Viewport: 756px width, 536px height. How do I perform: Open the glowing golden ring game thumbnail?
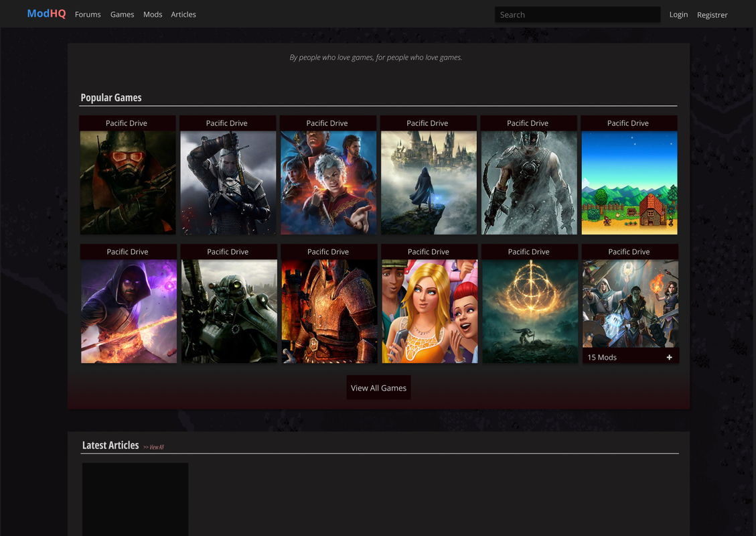530,311
